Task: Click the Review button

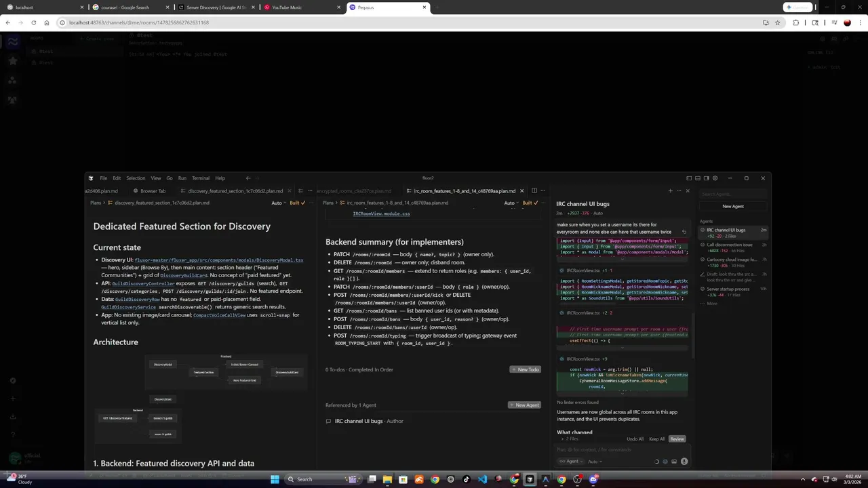Action: coord(677,439)
